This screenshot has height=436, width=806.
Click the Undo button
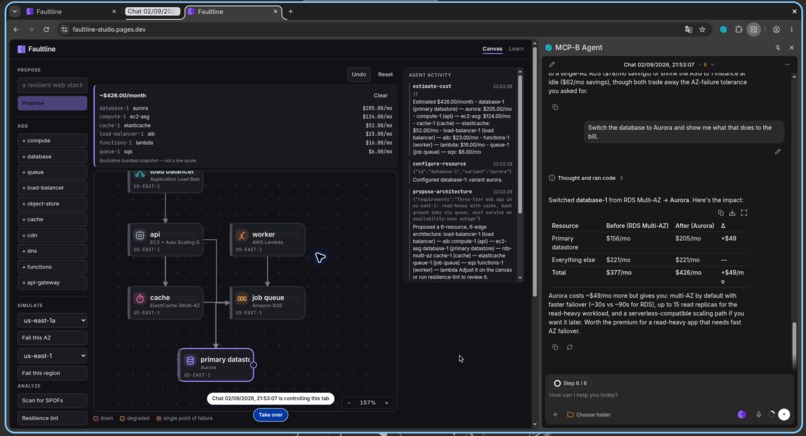[359, 75]
